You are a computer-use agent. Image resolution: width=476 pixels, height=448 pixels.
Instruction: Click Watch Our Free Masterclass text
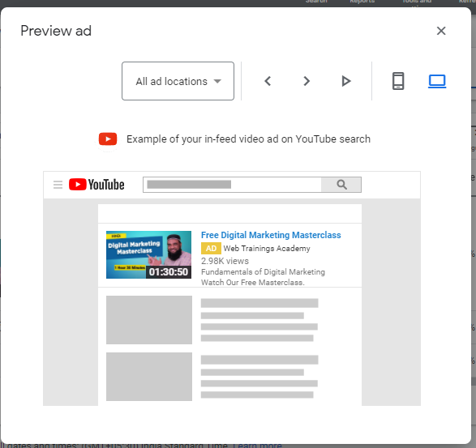point(253,283)
